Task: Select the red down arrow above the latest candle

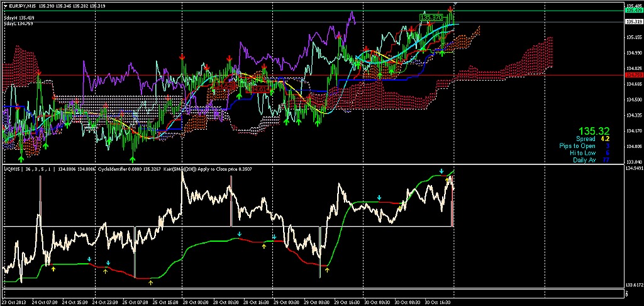Action: point(450,9)
